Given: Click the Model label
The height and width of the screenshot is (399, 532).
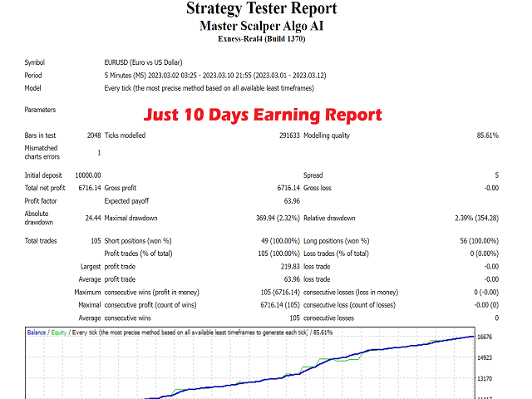Looking at the screenshot, I should 32,88.
